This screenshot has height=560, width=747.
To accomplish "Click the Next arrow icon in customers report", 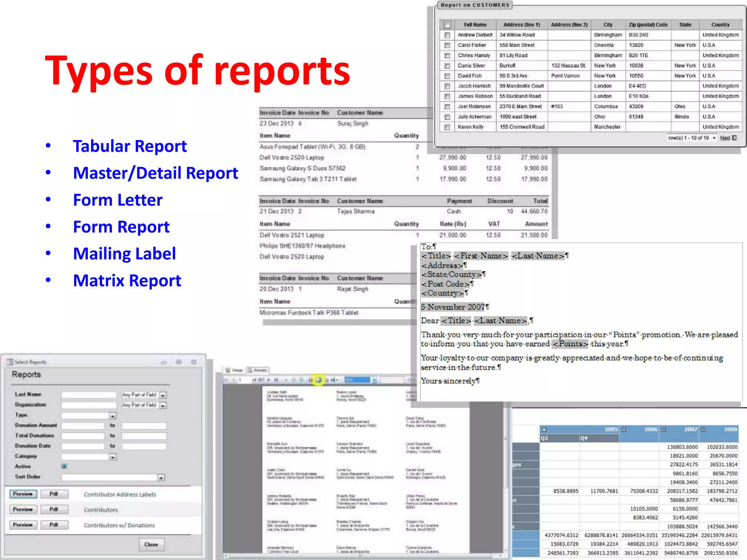I will tap(734, 138).
